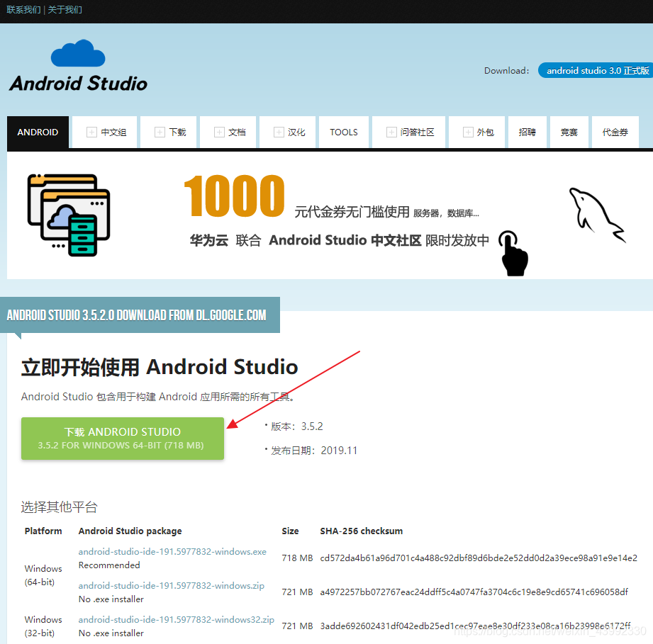Open the 汉化 menu label
The height and width of the screenshot is (644, 653).
coord(296,132)
